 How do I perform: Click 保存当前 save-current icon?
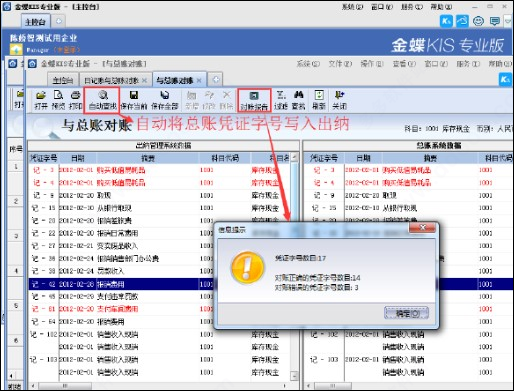coord(134,100)
